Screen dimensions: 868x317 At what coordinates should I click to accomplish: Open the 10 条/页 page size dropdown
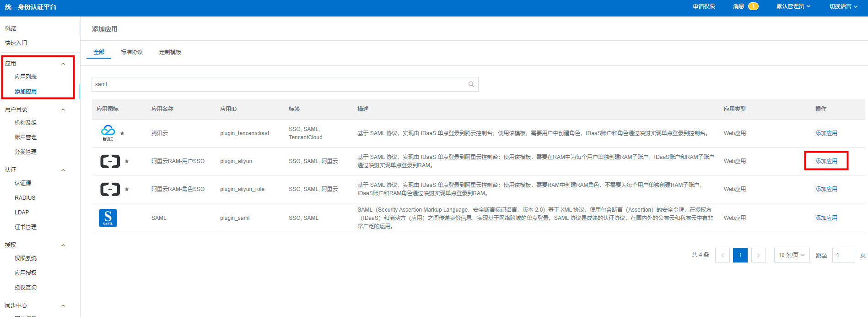[x=791, y=255]
